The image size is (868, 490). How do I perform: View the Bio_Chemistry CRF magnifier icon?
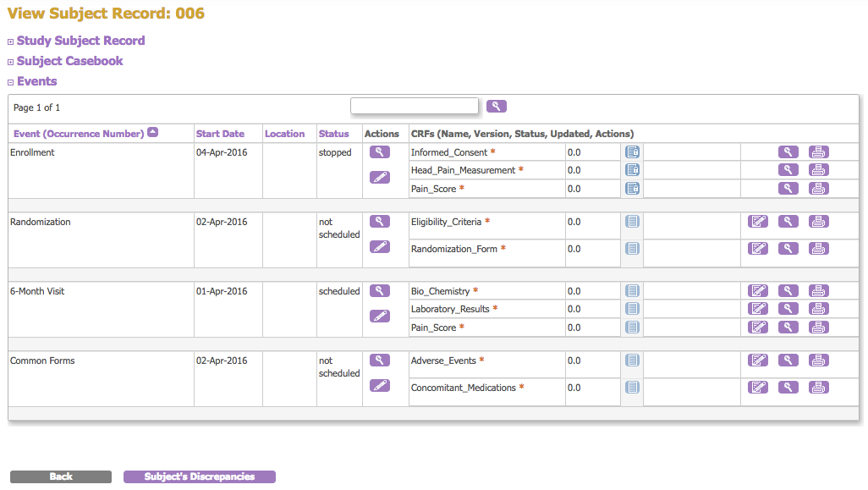788,291
